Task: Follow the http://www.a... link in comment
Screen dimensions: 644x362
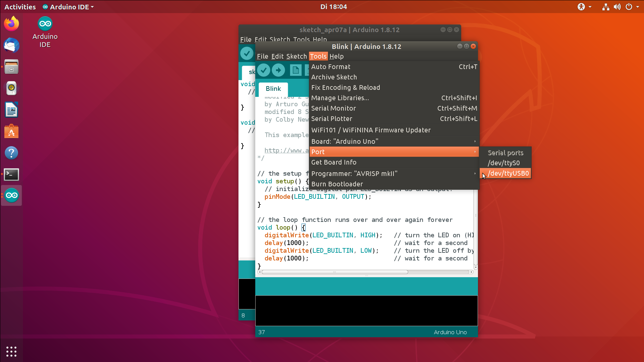Action: pyautogui.click(x=286, y=150)
